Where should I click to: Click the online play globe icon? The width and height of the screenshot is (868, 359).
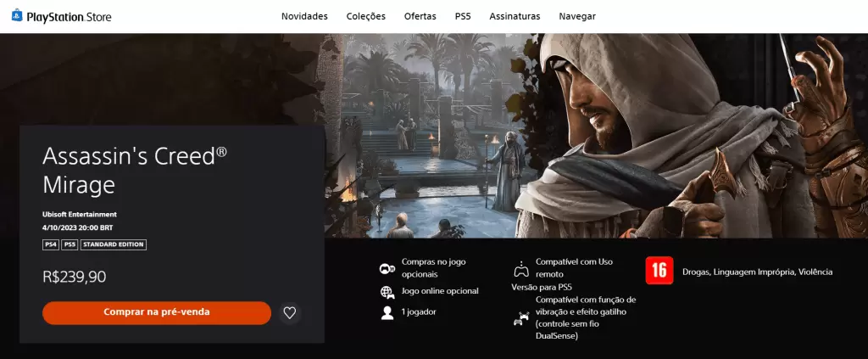click(x=387, y=292)
